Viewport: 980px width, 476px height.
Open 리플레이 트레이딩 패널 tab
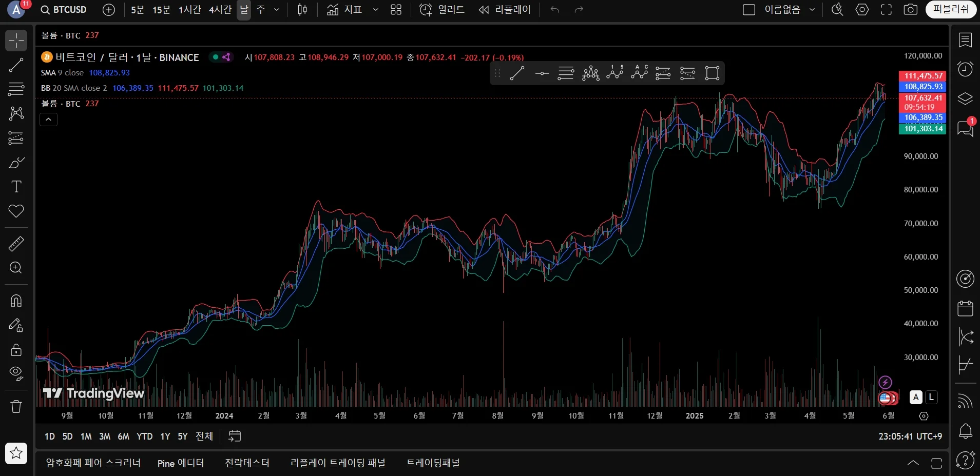(338, 463)
